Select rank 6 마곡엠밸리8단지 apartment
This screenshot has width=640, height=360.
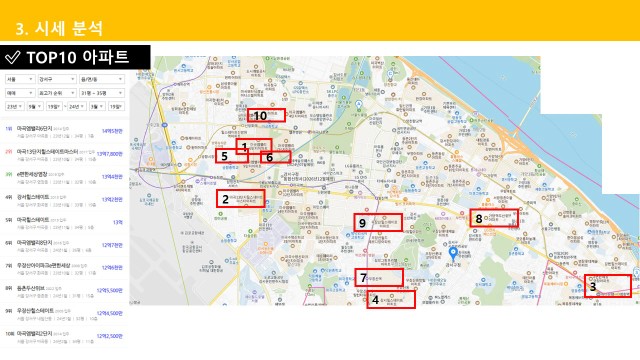pos(34,243)
